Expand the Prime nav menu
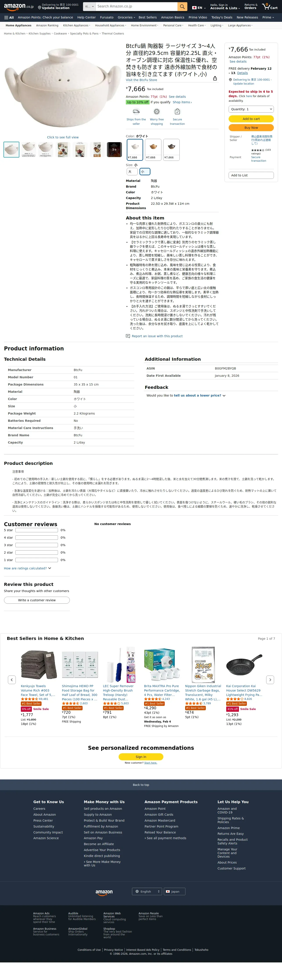This screenshot has height=980, width=282. [268, 18]
